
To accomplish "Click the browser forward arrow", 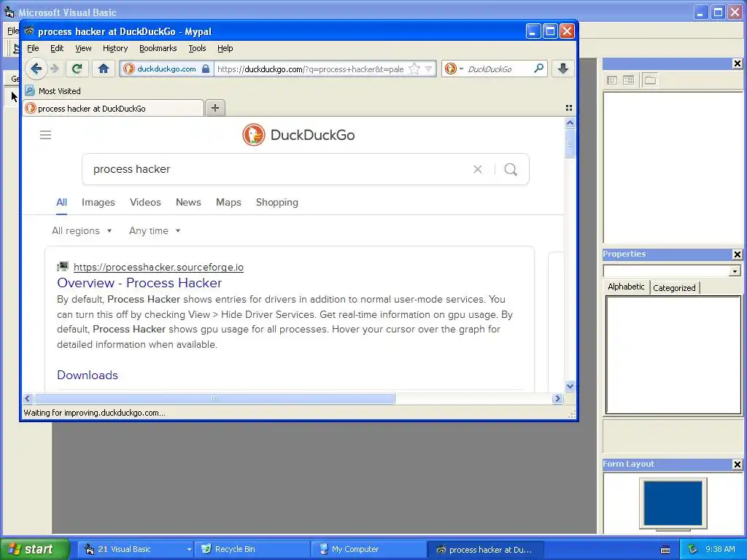I will [54, 69].
